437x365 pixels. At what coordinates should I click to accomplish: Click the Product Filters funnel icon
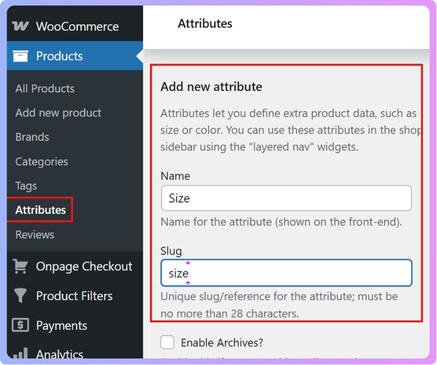[20, 296]
